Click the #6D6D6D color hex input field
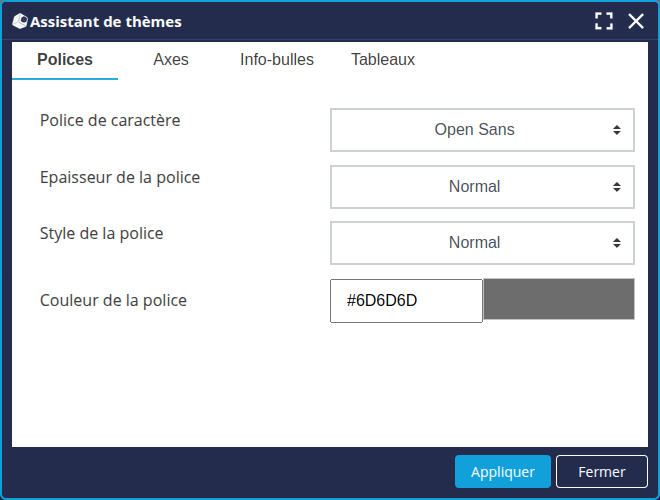Image resolution: width=660 pixels, height=500 pixels. pos(407,301)
